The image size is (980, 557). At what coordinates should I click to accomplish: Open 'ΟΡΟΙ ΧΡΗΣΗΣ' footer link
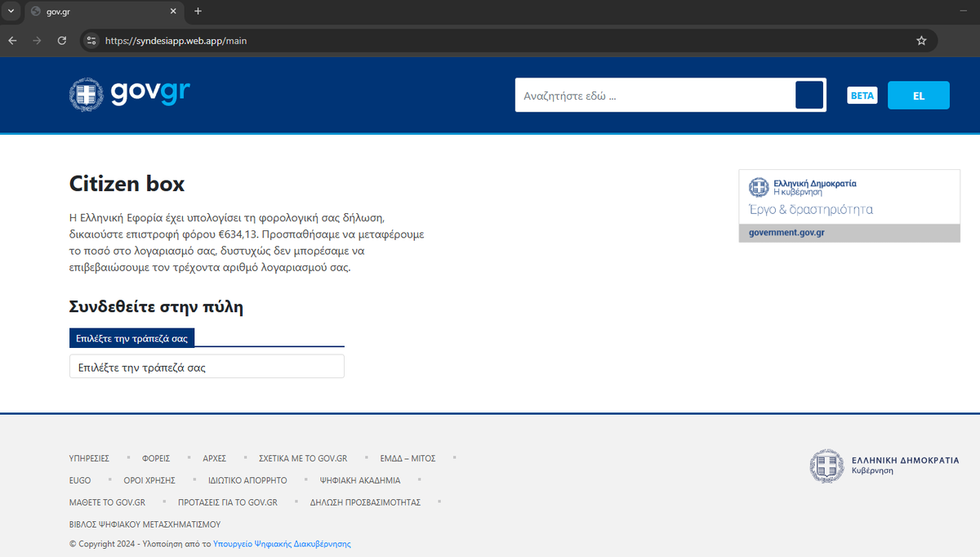[149, 480]
